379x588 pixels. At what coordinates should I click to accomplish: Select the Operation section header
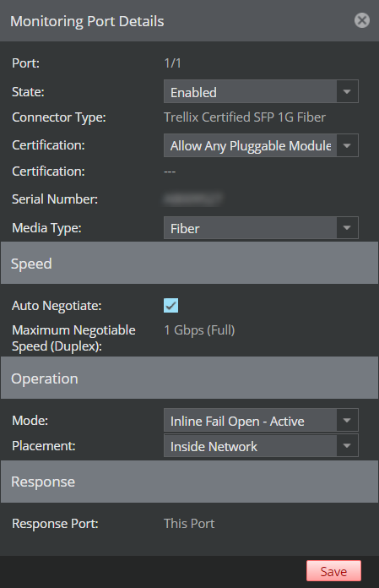pos(189,378)
